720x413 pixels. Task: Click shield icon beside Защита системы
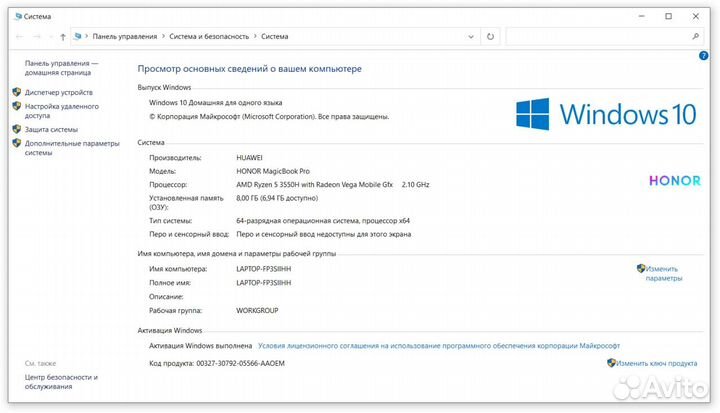17,129
